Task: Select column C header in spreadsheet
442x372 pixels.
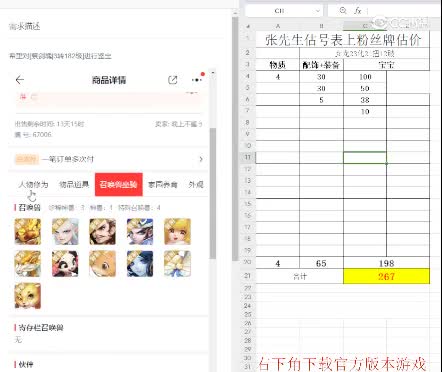Action: click(x=365, y=26)
